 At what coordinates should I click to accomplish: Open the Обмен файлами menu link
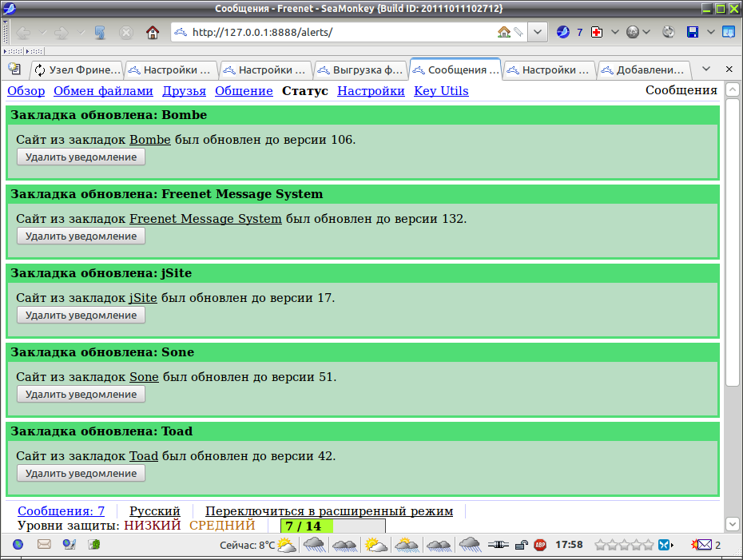103,91
